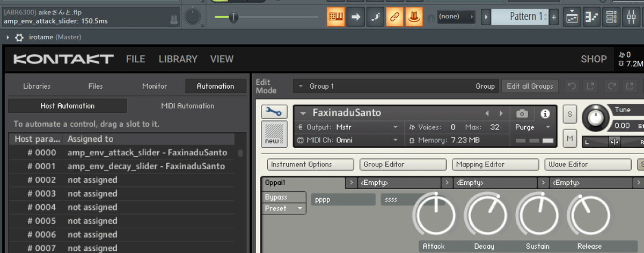Viewport: 644px width, 253px height.
Task: Select the Pattern 1 selector field
Action: (519, 17)
